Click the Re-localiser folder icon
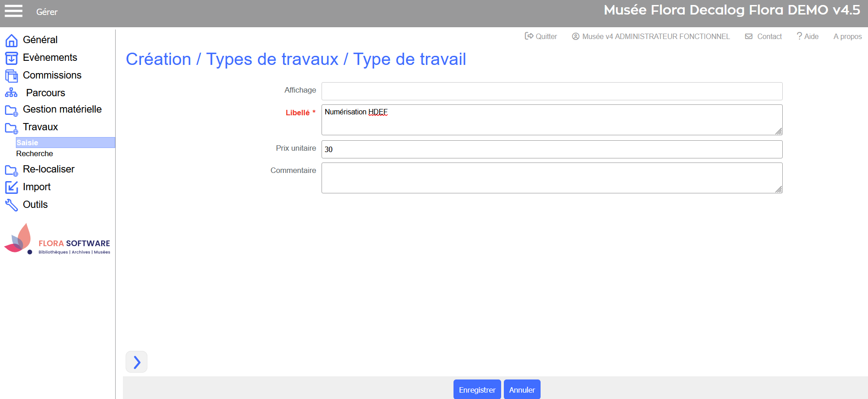This screenshot has height=399, width=868. [x=11, y=170]
